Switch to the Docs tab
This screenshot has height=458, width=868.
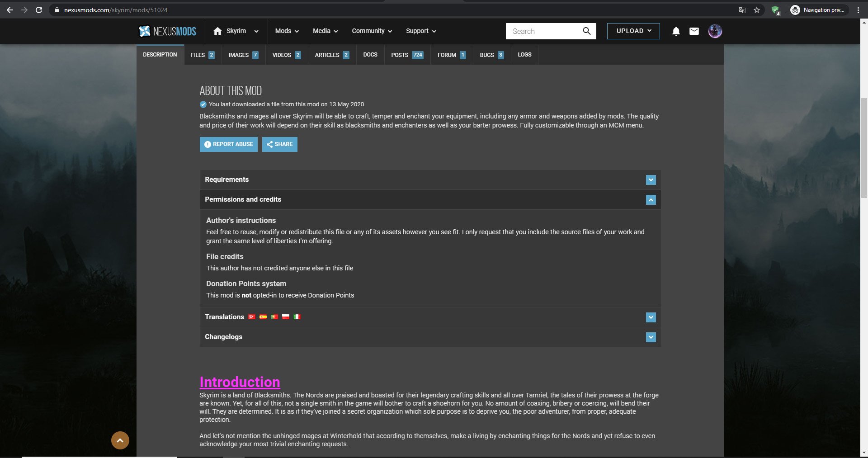point(370,55)
